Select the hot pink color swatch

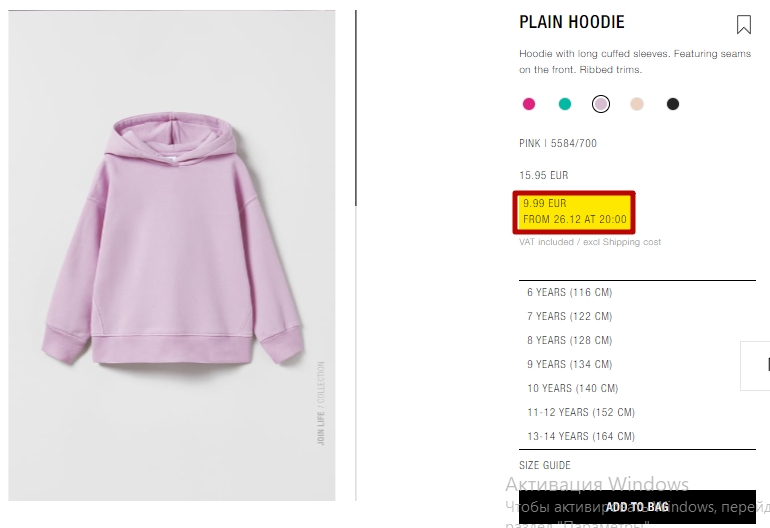coord(529,104)
